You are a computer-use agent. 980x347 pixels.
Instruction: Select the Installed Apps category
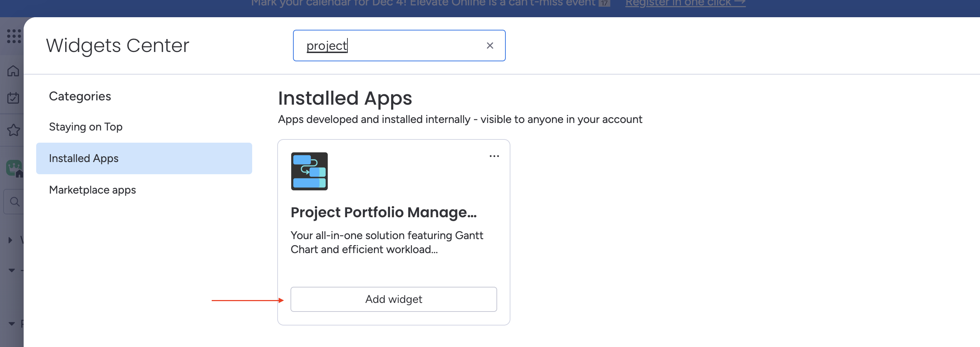[x=144, y=158]
